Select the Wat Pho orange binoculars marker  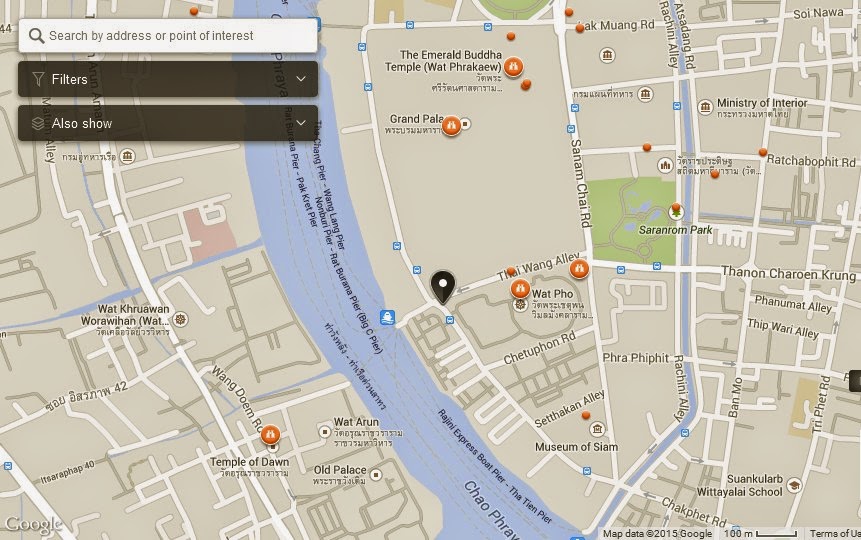(x=520, y=288)
